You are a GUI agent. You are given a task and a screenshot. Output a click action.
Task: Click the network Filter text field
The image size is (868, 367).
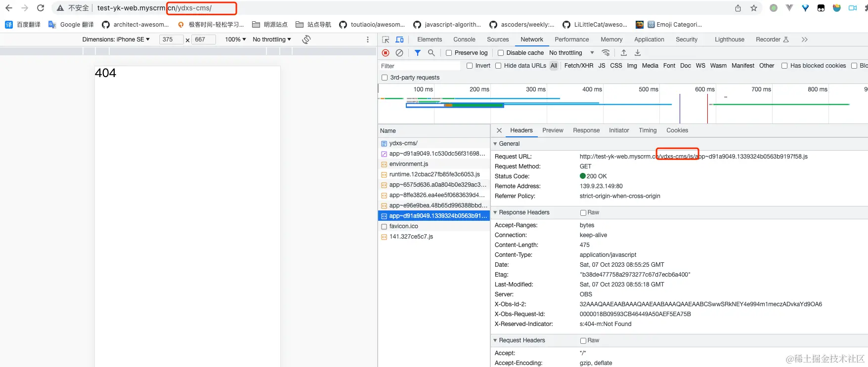[x=419, y=66]
